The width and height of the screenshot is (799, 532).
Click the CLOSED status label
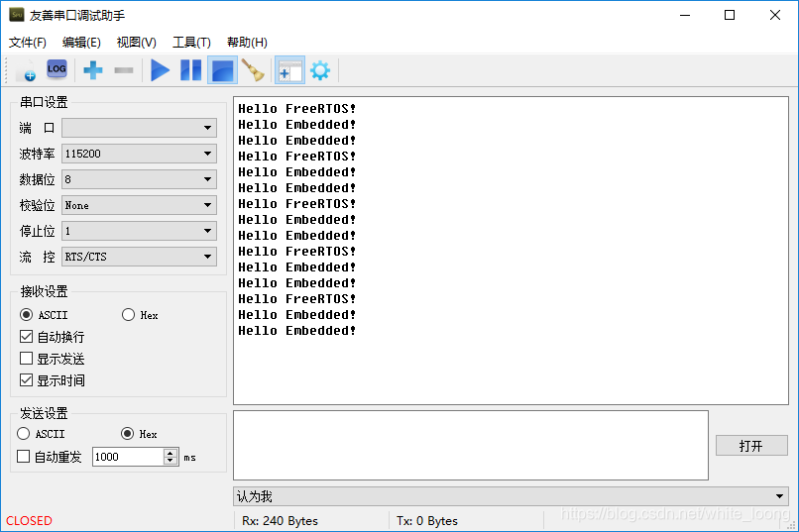(x=29, y=521)
